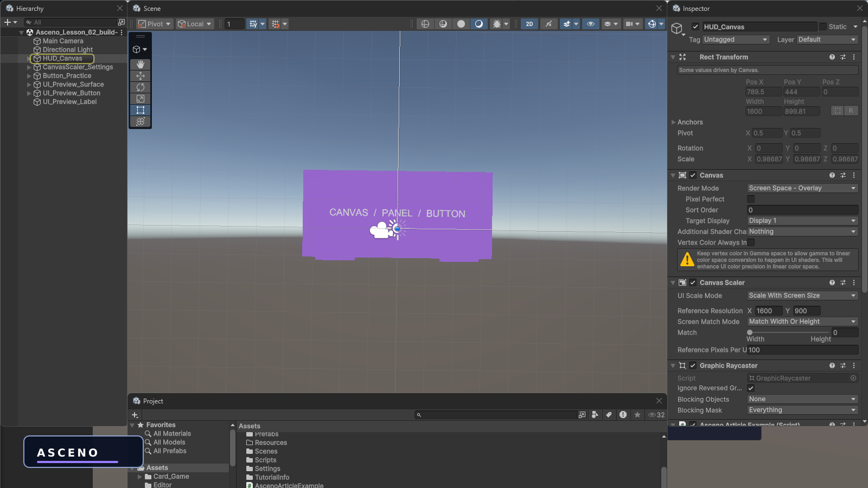868x488 pixels.
Task: Disable the Canvas Scaler component checkbox
Action: [693, 282]
